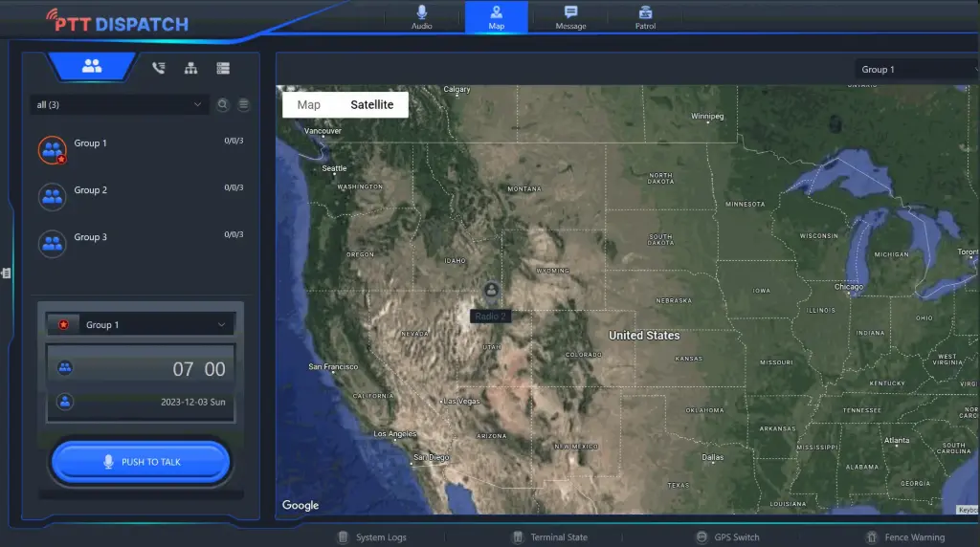Toggle Terminal State in the bottom bar
980x547 pixels.
click(518, 537)
